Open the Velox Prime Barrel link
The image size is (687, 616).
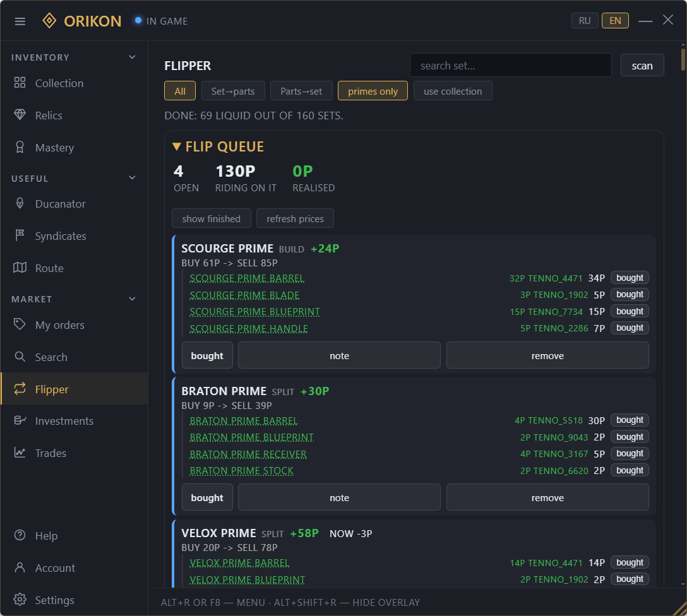tap(239, 562)
